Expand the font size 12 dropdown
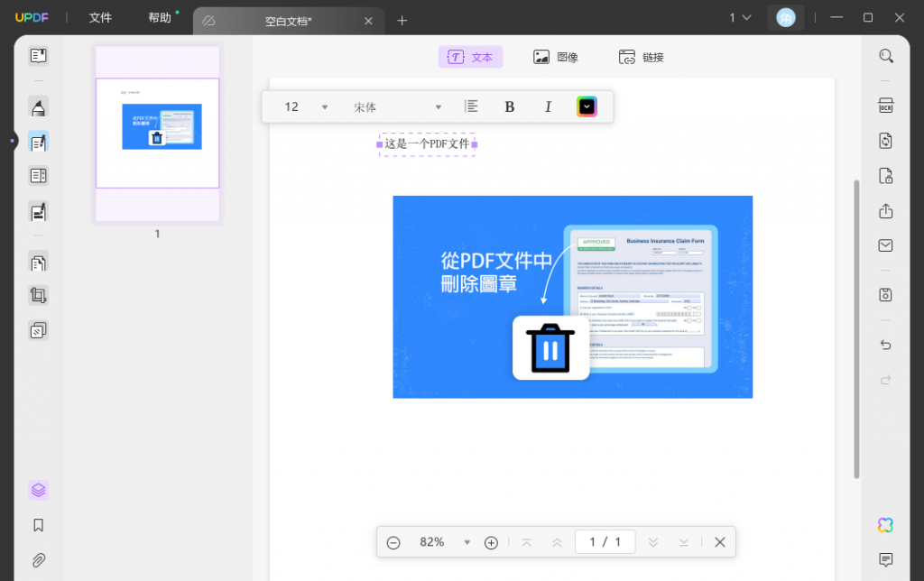Viewport: 924px width, 581px height. coord(325,107)
